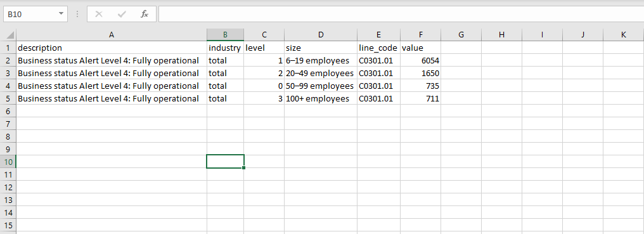Select column A header
644x234 pixels.
coord(112,35)
